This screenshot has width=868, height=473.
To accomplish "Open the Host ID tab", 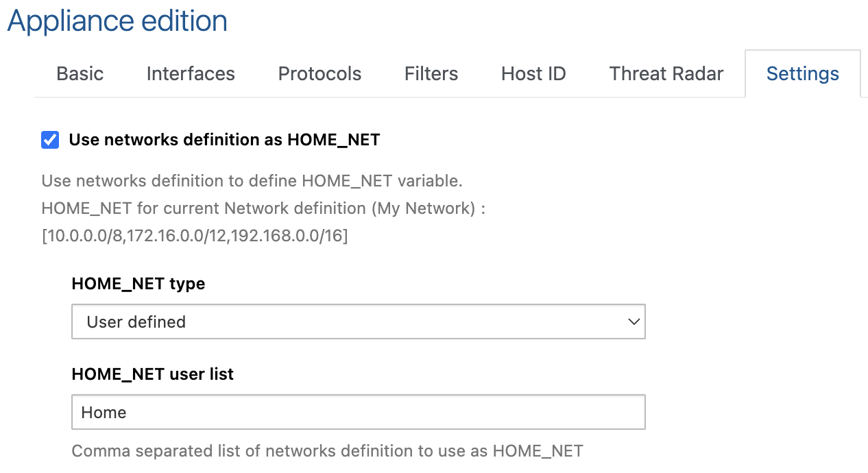I will [x=533, y=74].
